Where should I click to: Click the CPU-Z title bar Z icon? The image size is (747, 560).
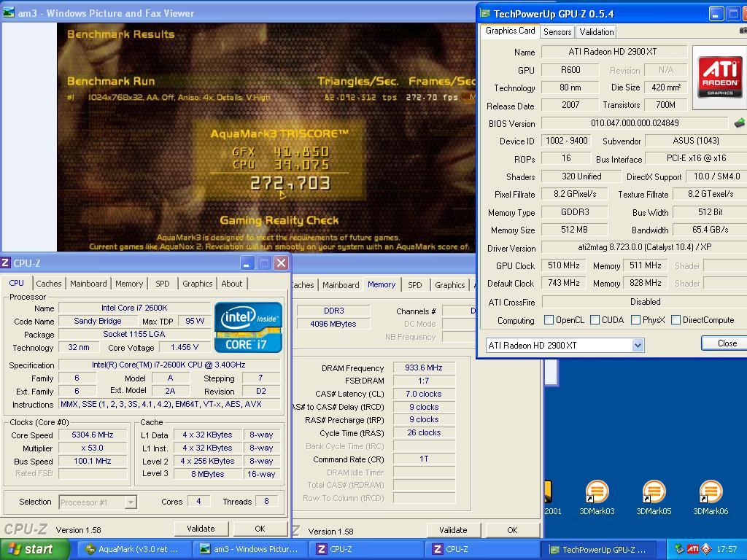point(6,262)
